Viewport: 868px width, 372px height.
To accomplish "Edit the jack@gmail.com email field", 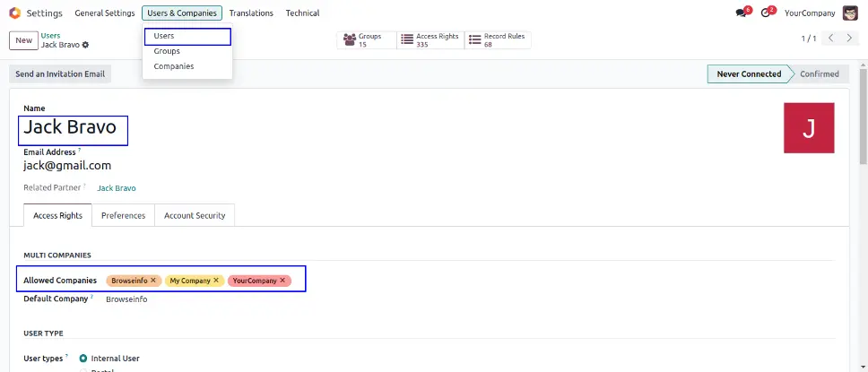I will click(x=67, y=166).
